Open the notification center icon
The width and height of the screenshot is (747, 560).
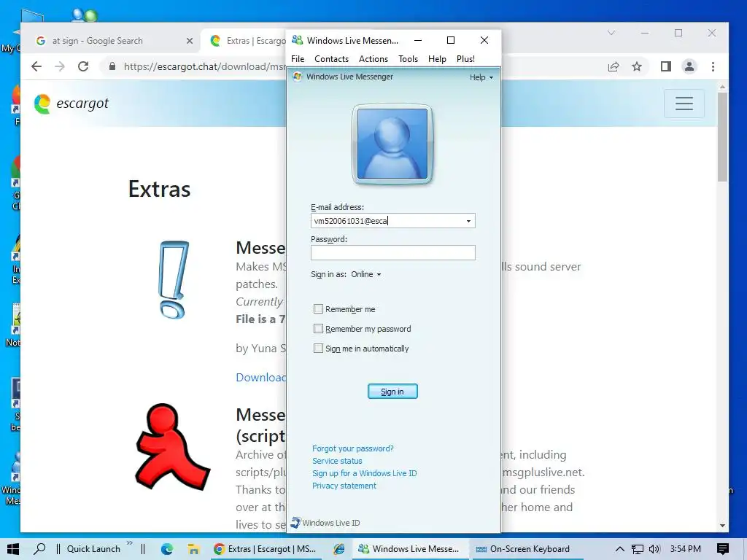click(723, 549)
